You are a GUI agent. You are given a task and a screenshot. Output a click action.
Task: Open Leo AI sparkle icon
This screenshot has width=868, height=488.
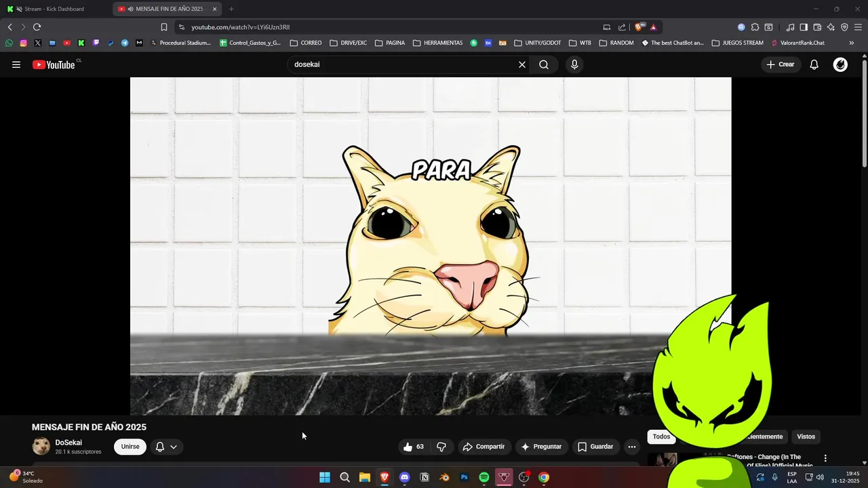(x=831, y=27)
